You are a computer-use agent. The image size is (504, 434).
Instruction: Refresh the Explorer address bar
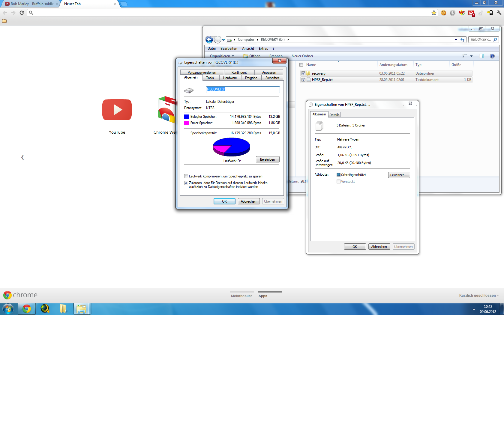pos(463,40)
